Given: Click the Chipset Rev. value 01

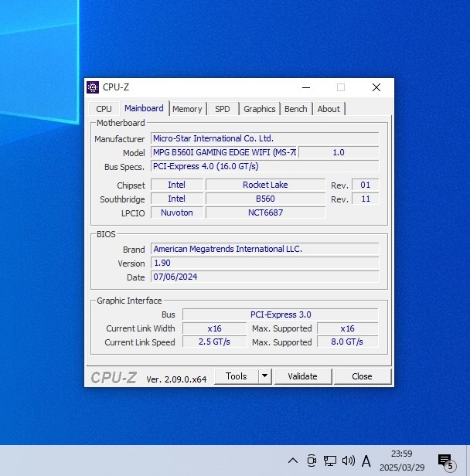Looking at the screenshot, I should [x=365, y=185].
